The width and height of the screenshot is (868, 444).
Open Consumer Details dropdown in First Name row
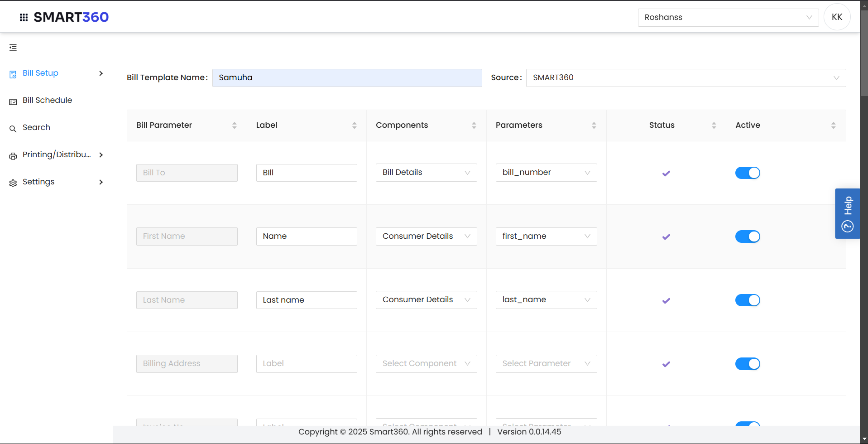[x=426, y=236]
